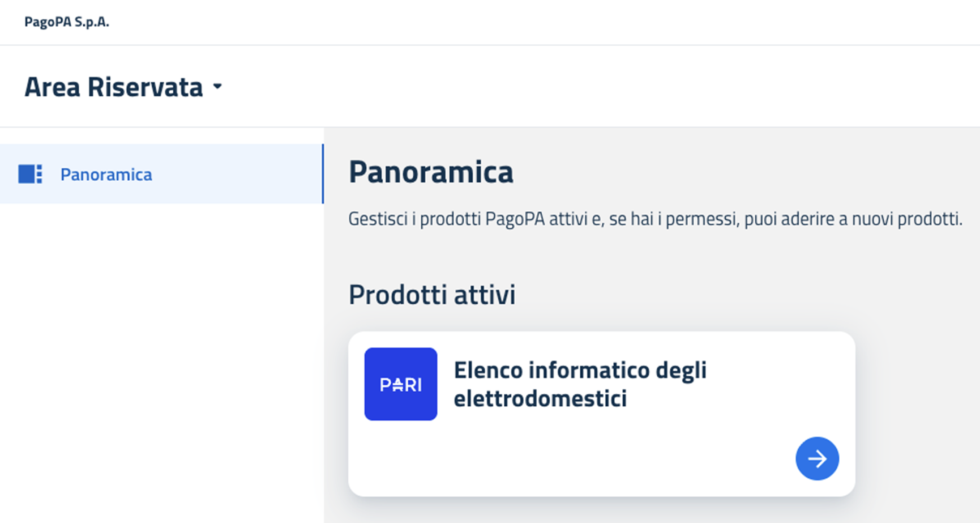Click the word elettrodomestici in card title
This screenshot has width=980, height=523.
pyautogui.click(x=540, y=398)
